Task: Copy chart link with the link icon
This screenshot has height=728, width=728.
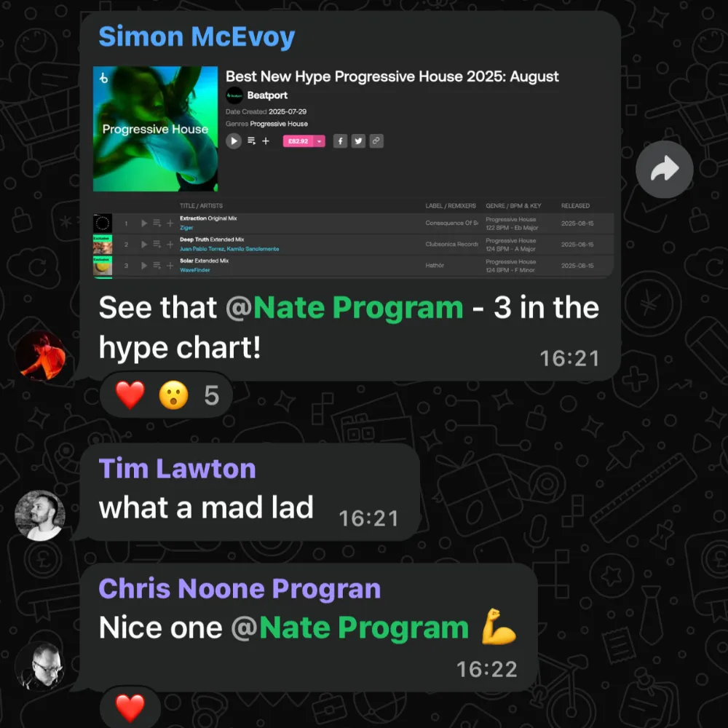Action: [x=376, y=141]
